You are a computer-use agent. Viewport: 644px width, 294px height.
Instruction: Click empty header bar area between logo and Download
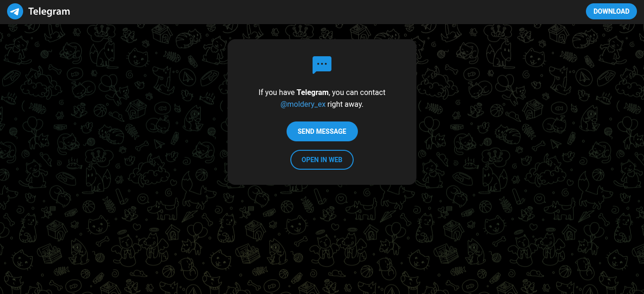point(326,12)
